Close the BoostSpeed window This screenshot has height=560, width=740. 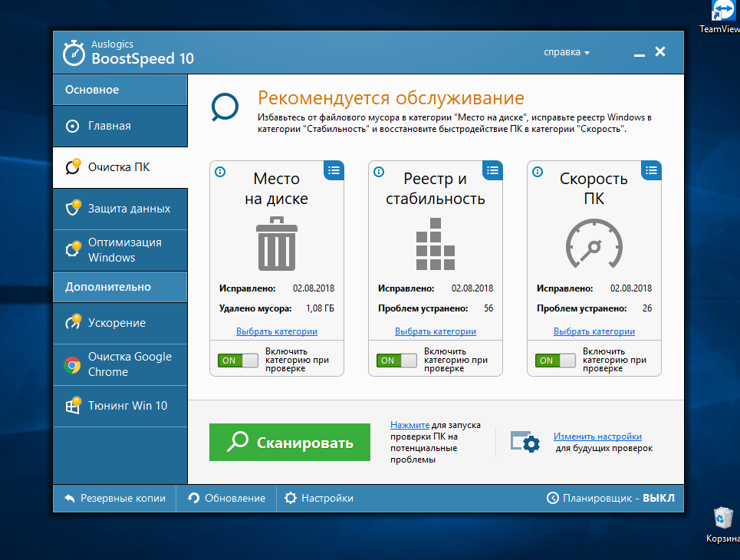[x=660, y=51]
